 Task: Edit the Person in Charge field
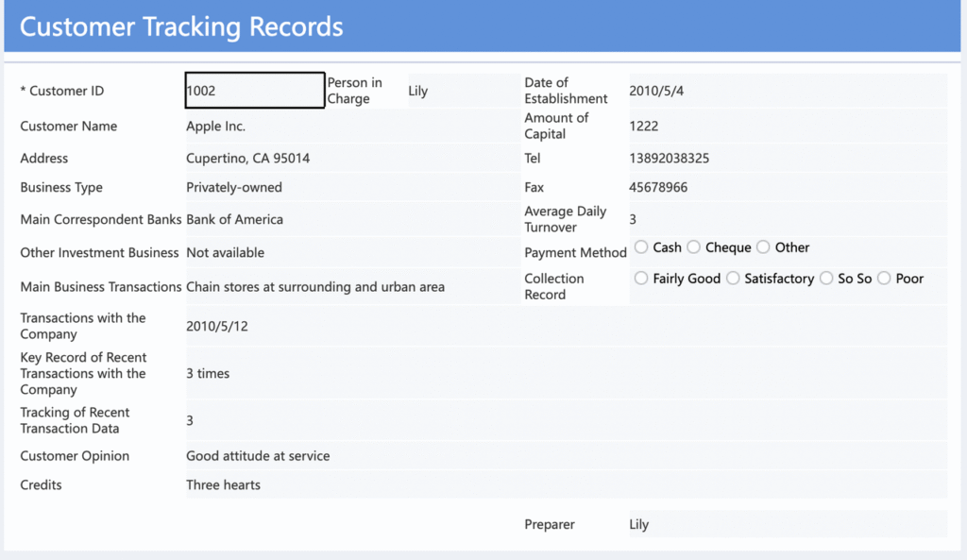463,91
